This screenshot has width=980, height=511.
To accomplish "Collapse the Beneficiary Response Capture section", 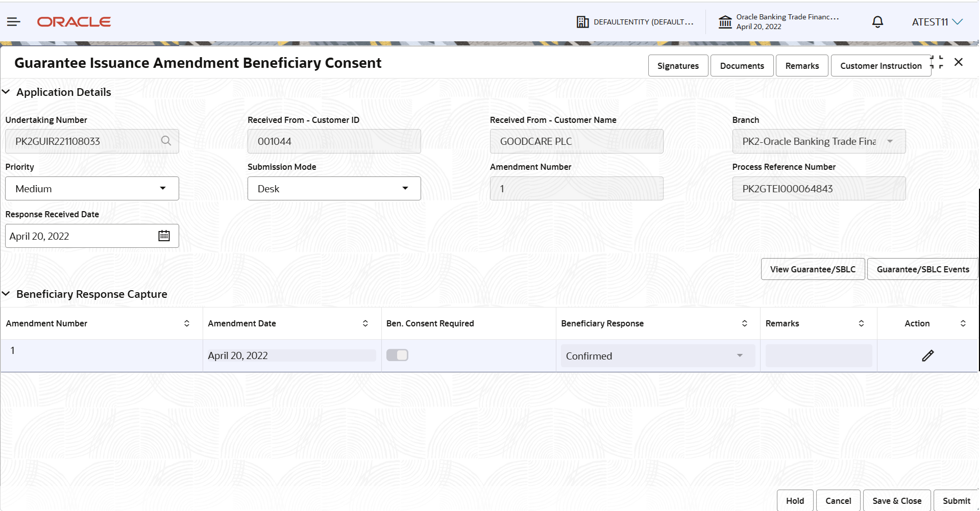I will 6,294.
